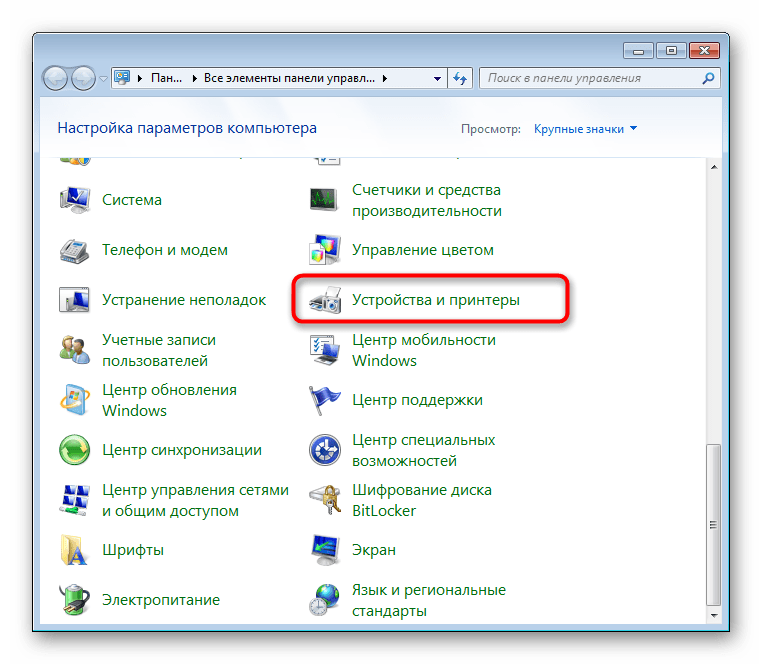
Task: Open the Счетчики и средства производительности link
Action: (x=427, y=200)
